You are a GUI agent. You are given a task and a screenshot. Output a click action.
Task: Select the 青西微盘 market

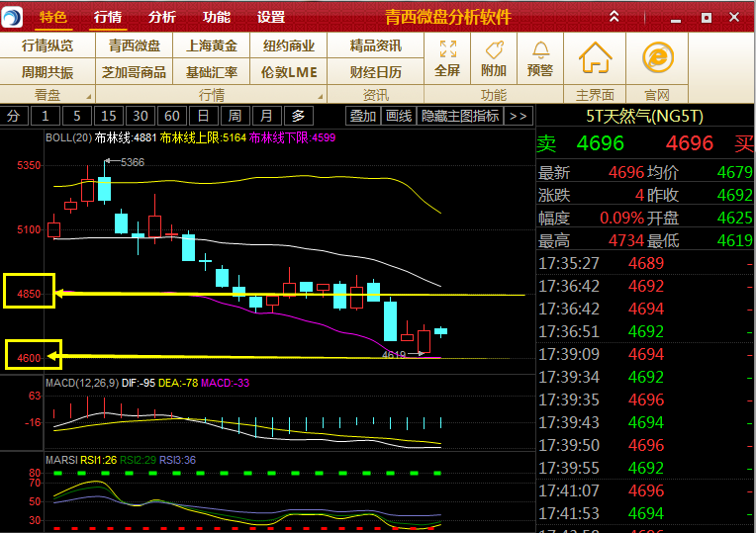(x=134, y=45)
